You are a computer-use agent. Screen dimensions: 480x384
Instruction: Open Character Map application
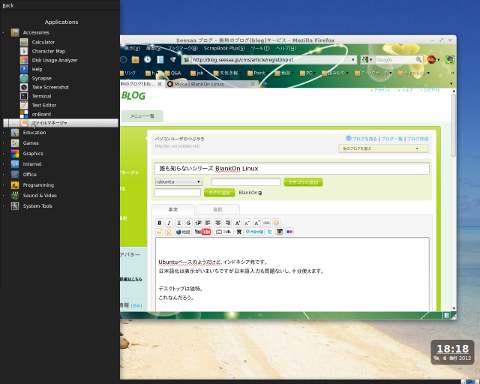pyautogui.click(x=42, y=51)
